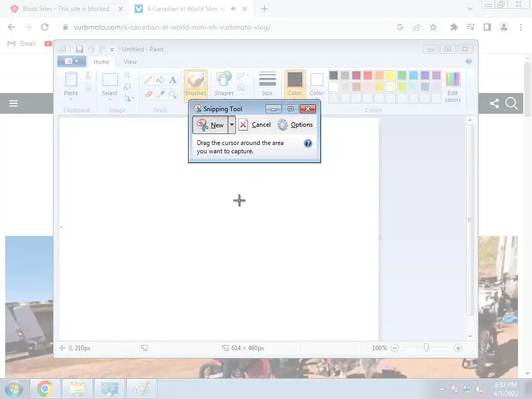Open Paint Help question icon
Image resolution: width=532 pixels, height=399 pixels.
click(x=469, y=61)
